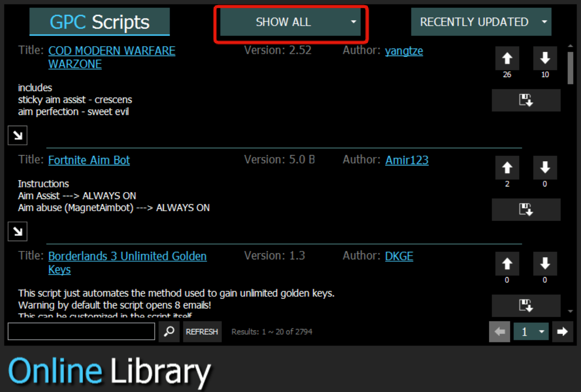Open the Fortnite Aim Bot title link
581x392 pixels.
pos(89,160)
